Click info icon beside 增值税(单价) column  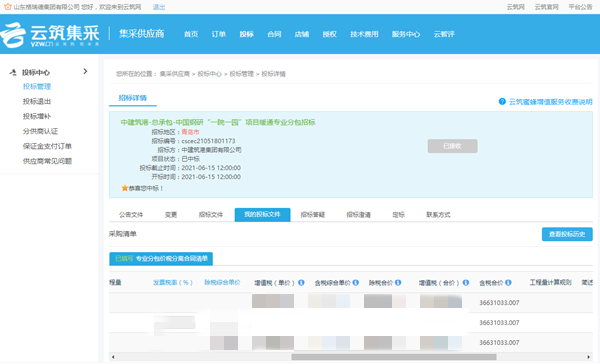coord(301,283)
